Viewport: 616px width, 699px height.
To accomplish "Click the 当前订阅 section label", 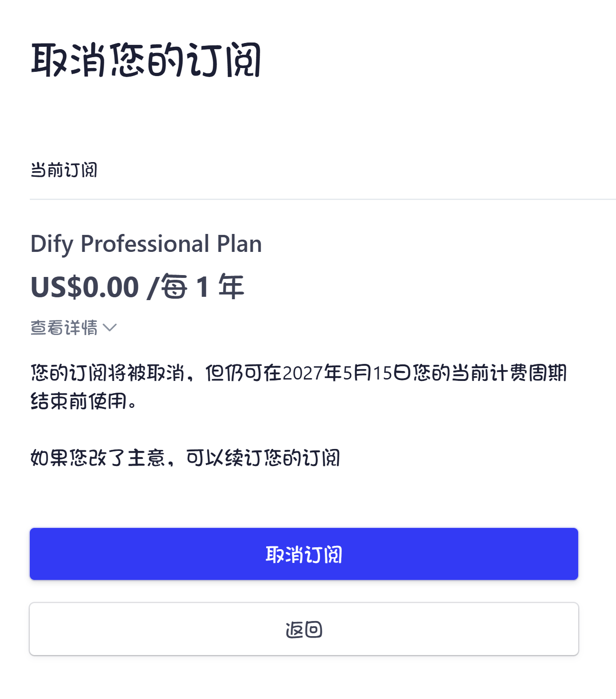I will [x=64, y=170].
